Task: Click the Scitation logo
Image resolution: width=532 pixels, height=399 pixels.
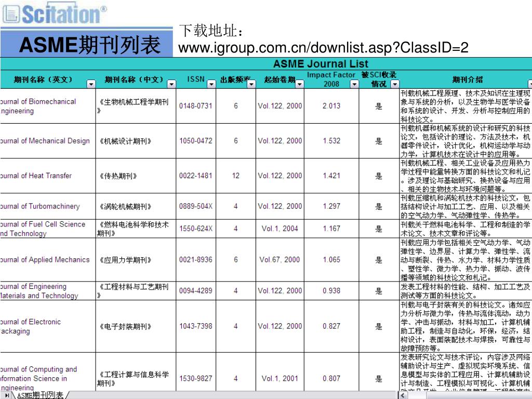Action: click(x=54, y=13)
